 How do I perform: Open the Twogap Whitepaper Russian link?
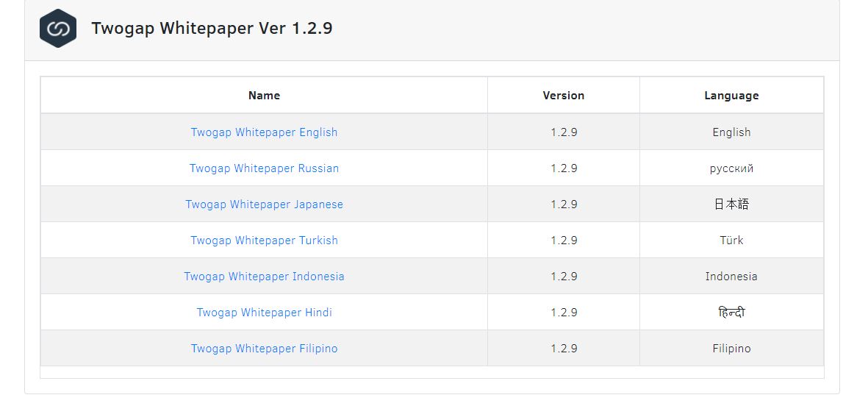pos(264,168)
